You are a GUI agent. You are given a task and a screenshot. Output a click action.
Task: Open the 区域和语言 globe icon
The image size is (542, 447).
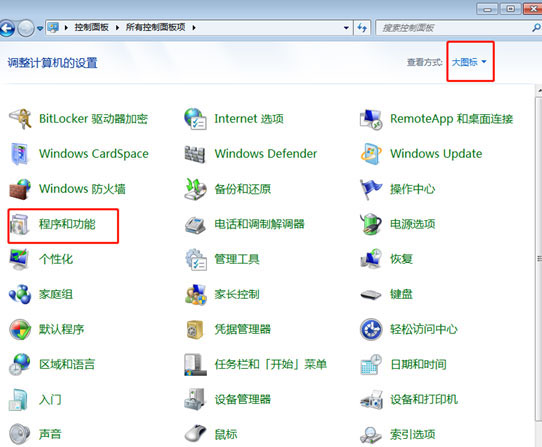pos(20,364)
